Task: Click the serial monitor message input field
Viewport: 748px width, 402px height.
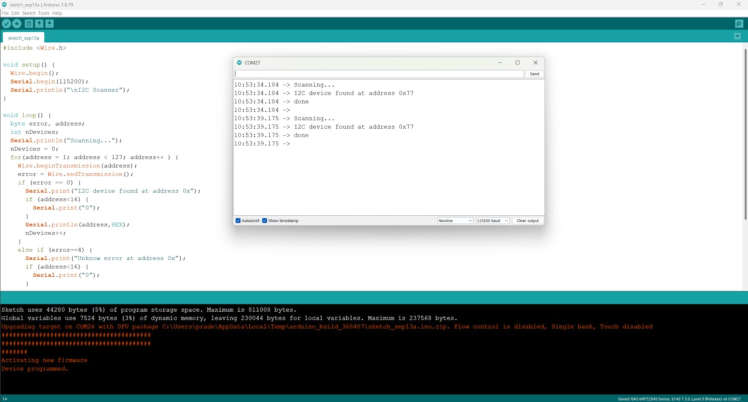Action: (x=379, y=74)
